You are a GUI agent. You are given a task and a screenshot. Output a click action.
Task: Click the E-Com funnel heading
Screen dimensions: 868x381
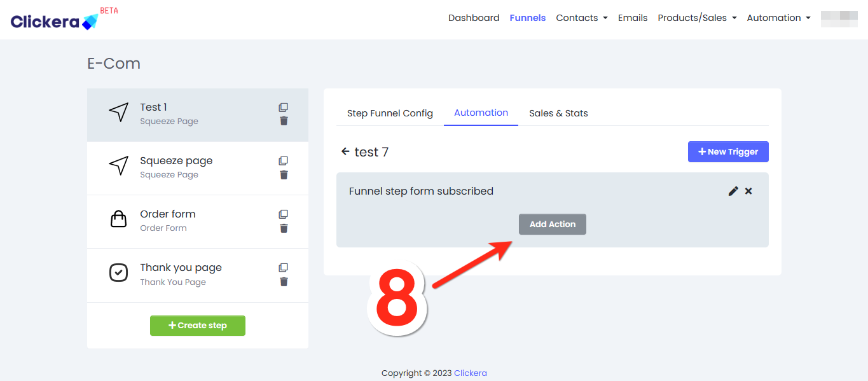[114, 64]
